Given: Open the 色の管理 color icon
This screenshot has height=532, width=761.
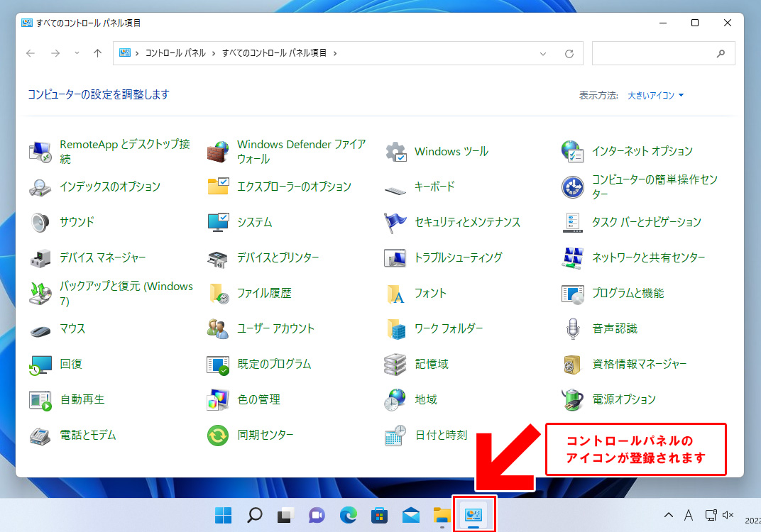Looking at the screenshot, I should click(217, 400).
